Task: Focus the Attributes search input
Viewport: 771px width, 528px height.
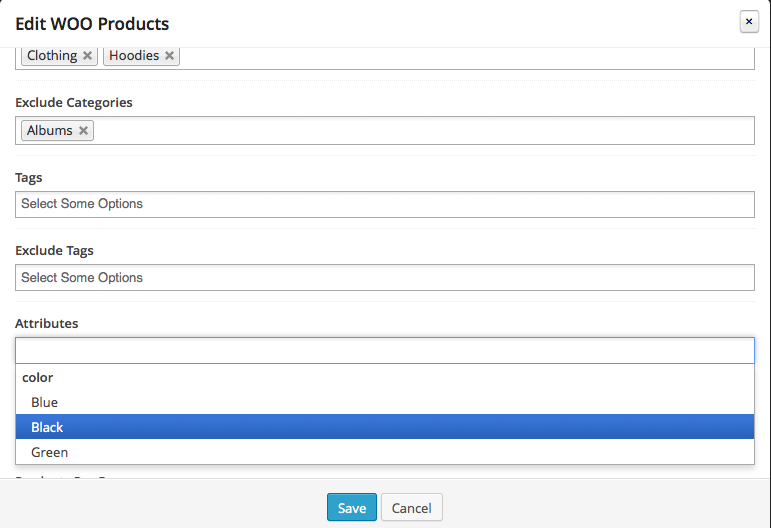Action: tap(385, 351)
